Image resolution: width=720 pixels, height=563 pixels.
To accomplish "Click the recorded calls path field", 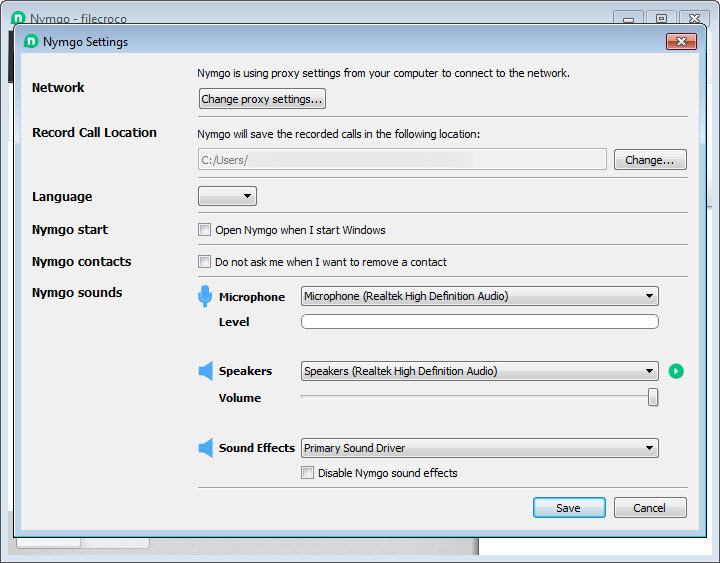I will (402, 159).
